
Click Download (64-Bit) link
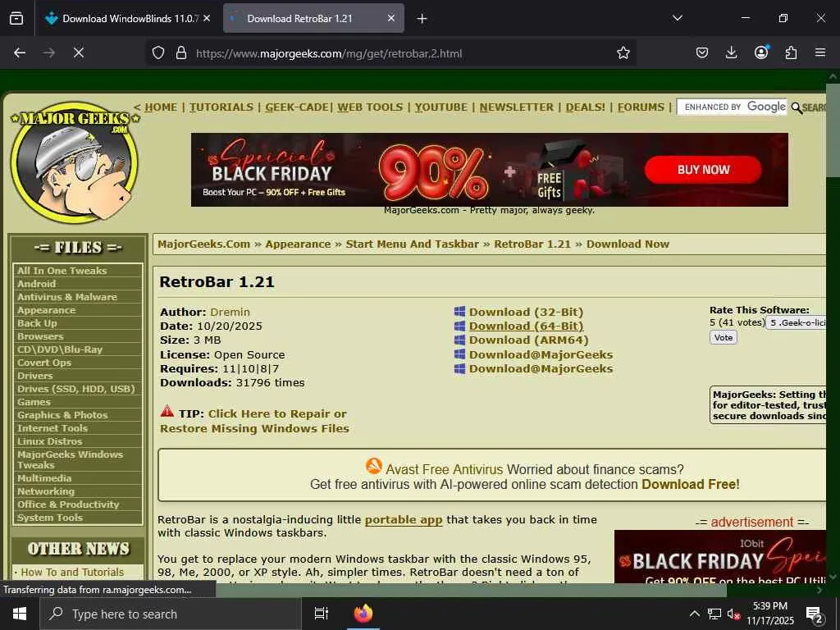pyautogui.click(x=526, y=326)
